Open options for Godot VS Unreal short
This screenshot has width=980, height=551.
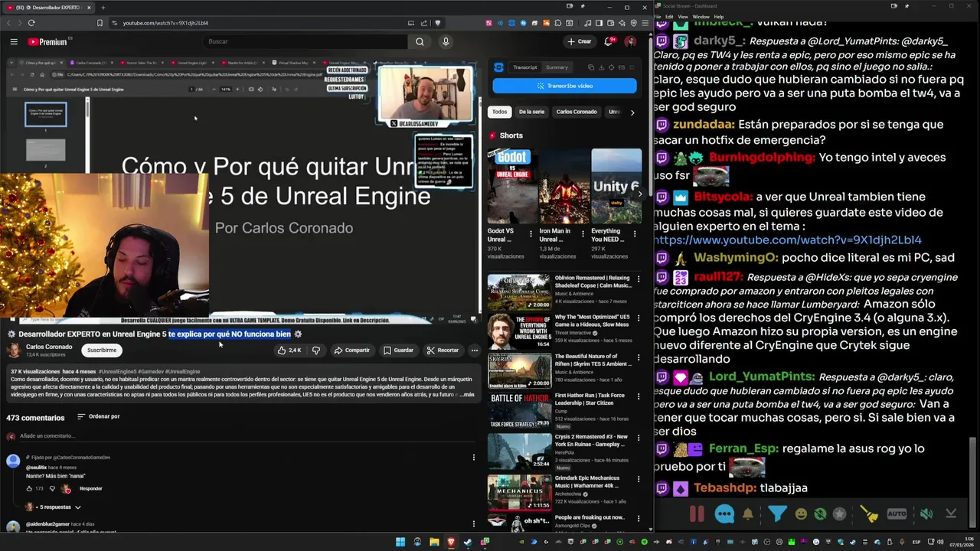pos(531,233)
